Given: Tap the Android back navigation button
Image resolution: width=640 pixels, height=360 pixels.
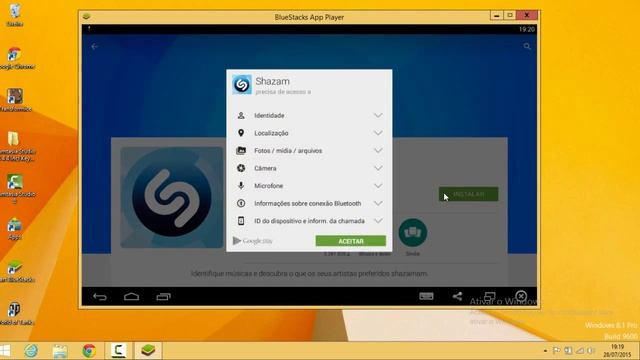Looking at the screenshot, I should pyautogui.click(x=100, y=297).
